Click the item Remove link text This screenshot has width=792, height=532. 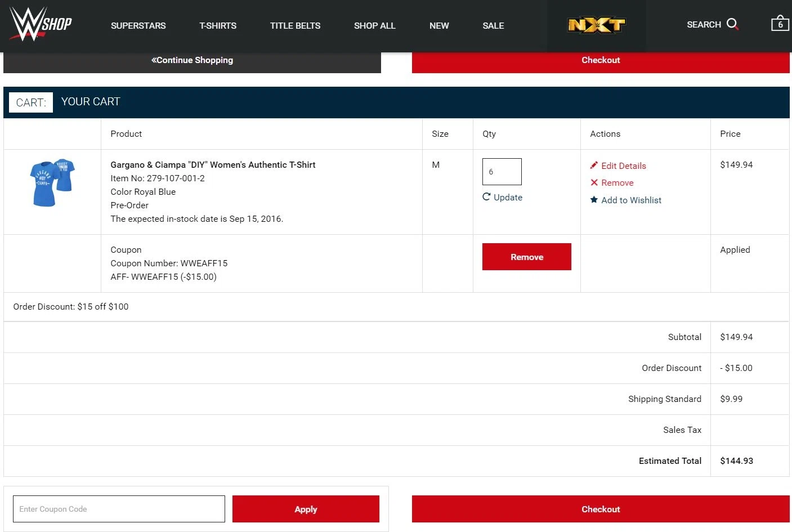[618, 182]
